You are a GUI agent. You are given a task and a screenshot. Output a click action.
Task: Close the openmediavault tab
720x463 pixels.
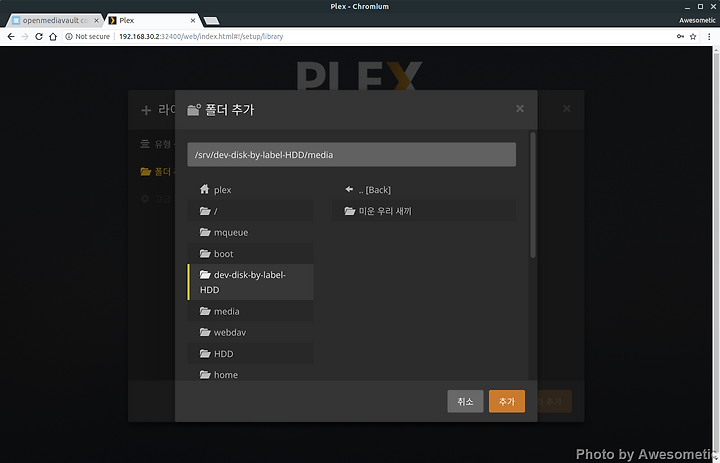[x=96, y=20]
